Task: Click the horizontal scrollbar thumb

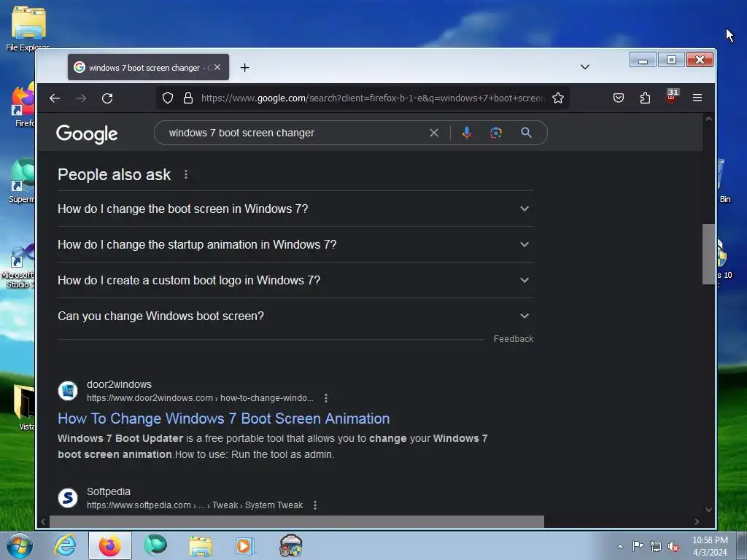Action: coord(296,521)
